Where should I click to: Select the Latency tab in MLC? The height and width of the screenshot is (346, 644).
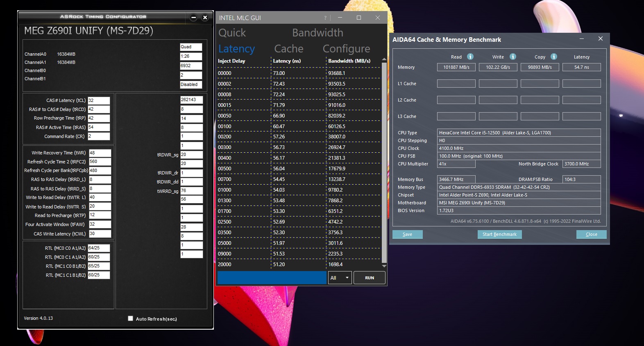(236, 49)
